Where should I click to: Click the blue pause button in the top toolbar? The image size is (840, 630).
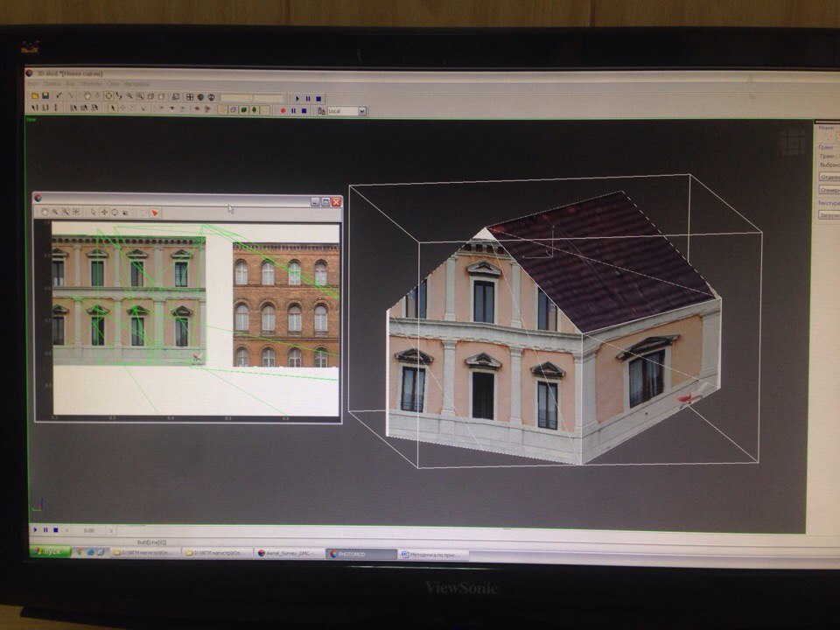(308, 98)
